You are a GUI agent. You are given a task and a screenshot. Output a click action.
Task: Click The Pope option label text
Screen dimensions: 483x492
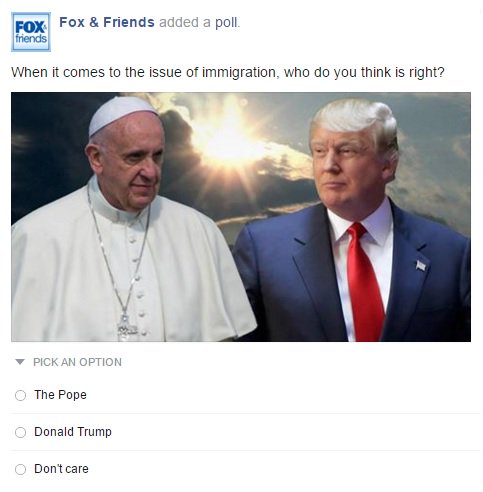pos(60,395)
